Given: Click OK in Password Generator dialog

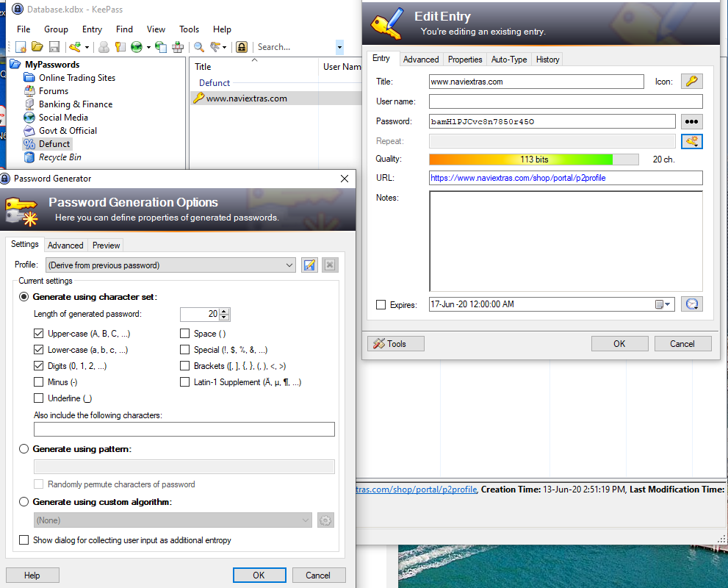Looking at the screenshot, I should tap(259, 575).
